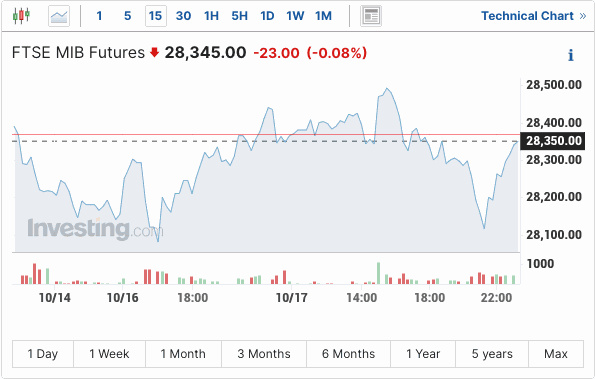595x379 pixels.
Task: Click the 28,300.00 axis label
Action: point(554,160)
